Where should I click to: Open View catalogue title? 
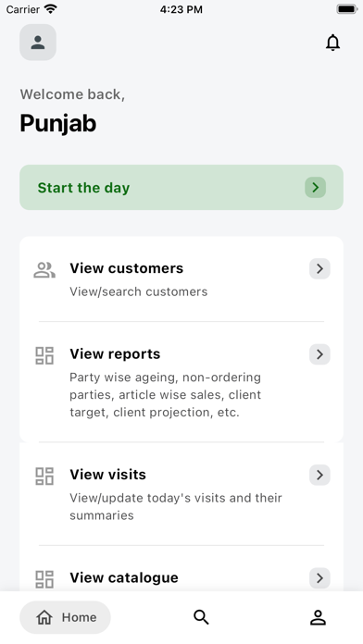click(124, 578)
